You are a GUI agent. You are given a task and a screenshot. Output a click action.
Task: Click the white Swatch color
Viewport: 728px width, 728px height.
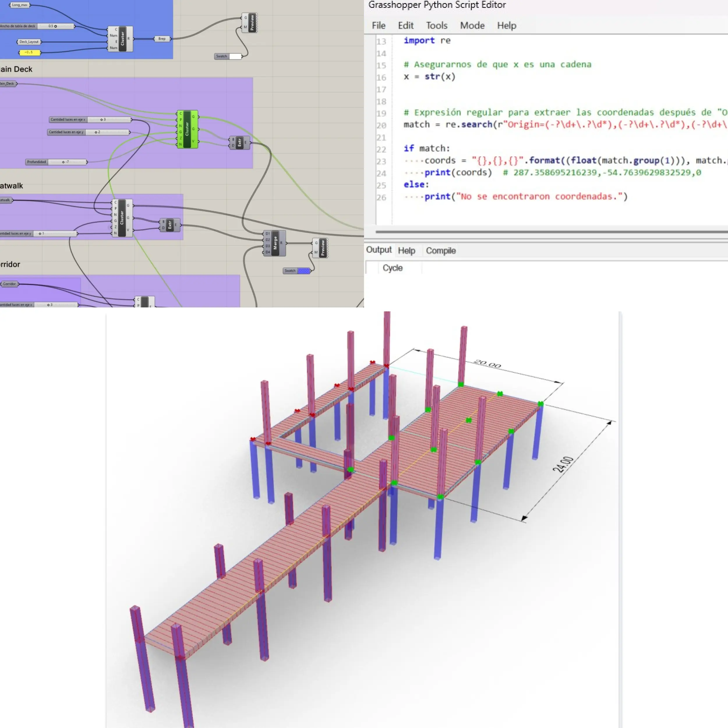(x=235, y=56)
